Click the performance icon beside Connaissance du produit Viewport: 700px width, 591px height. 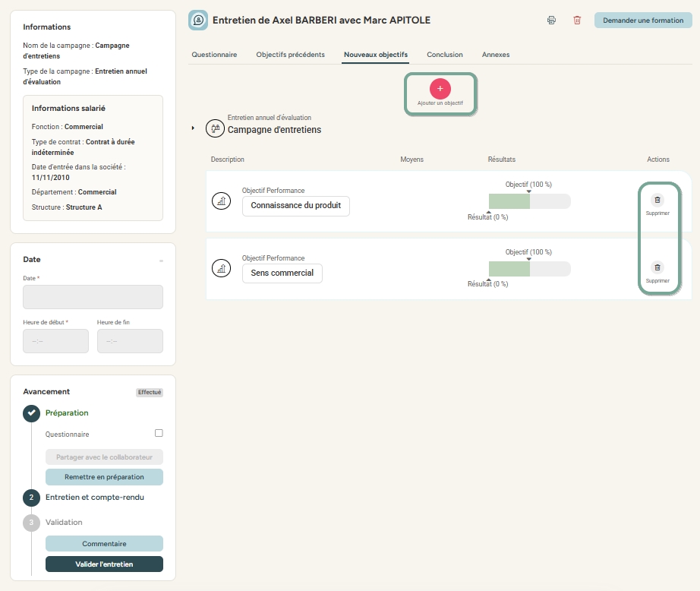[221, 201]
